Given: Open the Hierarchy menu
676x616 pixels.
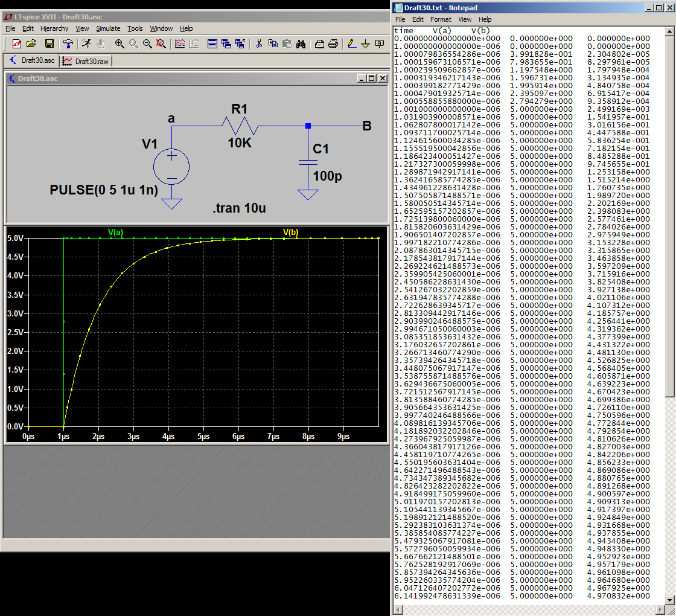Looking at the screenshot, I should 54,28.
